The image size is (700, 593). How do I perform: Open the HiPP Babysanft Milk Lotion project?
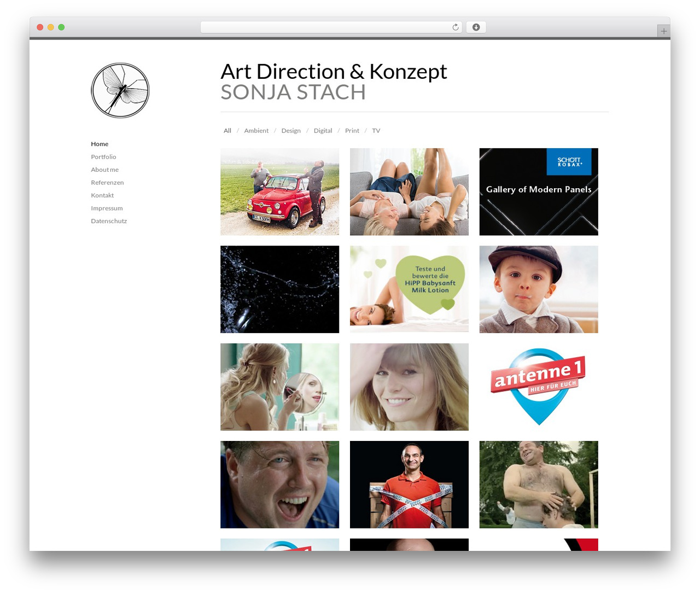tap(409, 289)
